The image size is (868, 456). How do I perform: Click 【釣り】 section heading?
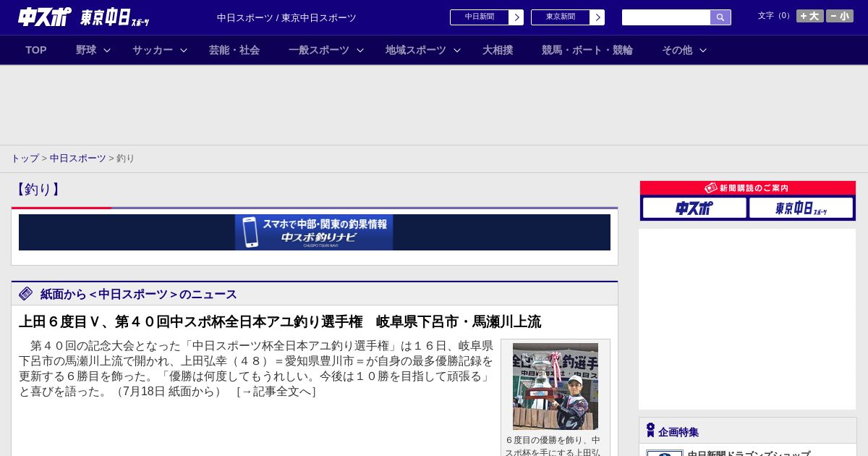[x=38, y=189]
